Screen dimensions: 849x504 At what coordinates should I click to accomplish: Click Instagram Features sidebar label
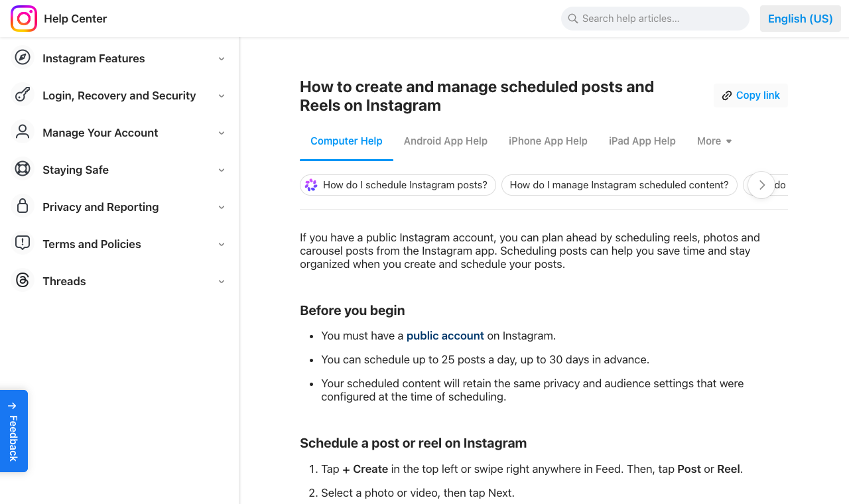[x=94, y=58]
